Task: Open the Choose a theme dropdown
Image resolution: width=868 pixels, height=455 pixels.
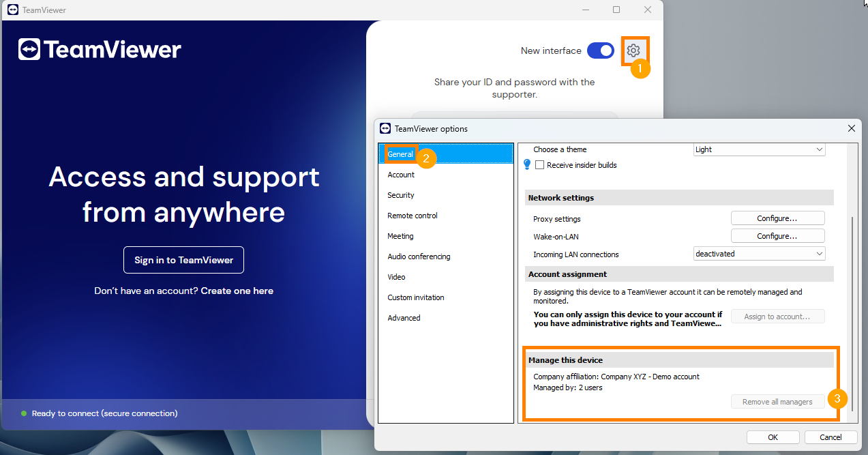Action: [x=759, y=149]
